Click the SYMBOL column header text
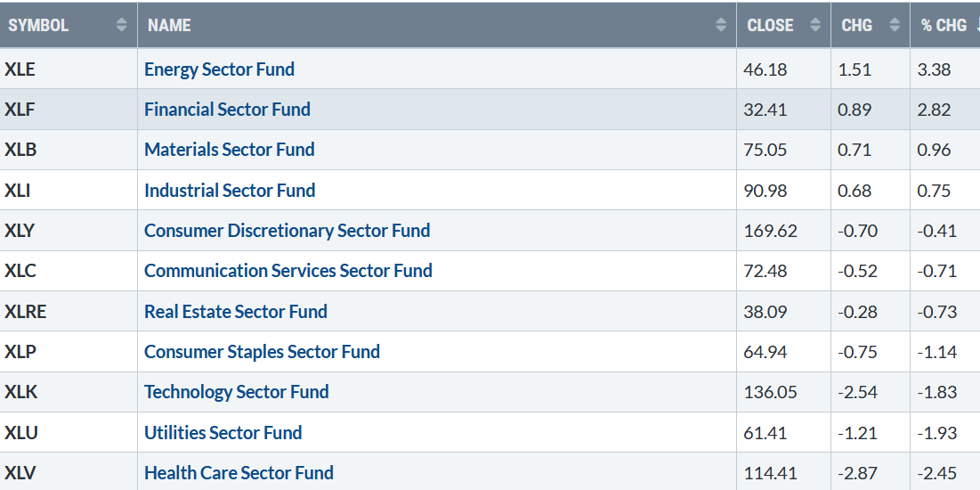This screenshot has height=490, width=980. pos(38,25)
